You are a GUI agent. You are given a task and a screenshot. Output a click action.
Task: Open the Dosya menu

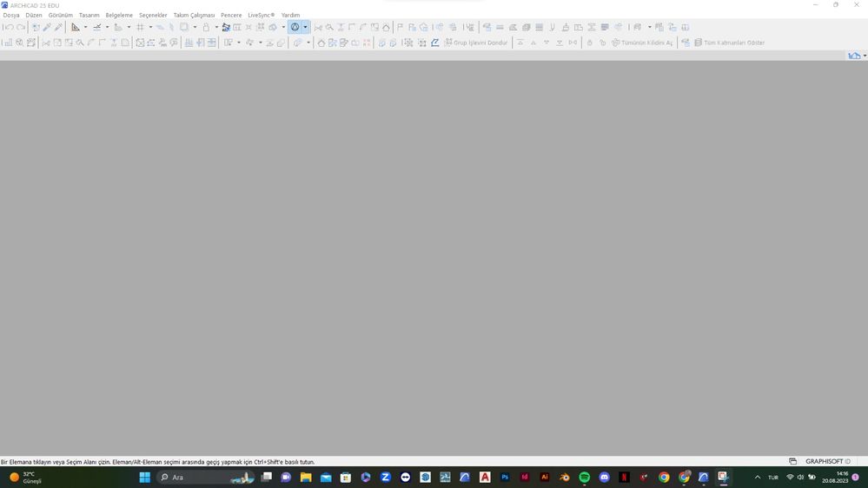tap(11, 15)
